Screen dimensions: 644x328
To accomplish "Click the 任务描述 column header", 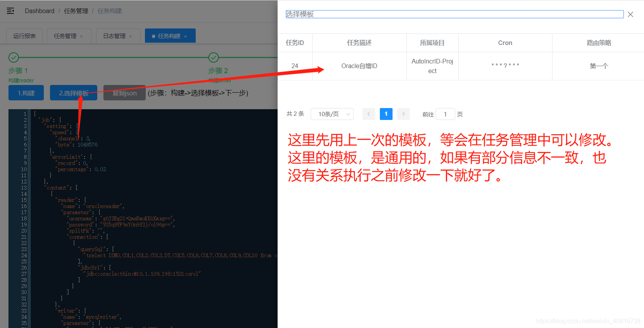I will pyautogui.click(x=359, y=43).
